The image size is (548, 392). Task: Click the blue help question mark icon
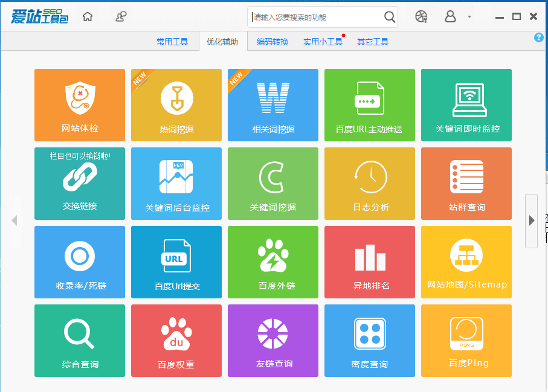pyautogui.click(x=539, y=37)
